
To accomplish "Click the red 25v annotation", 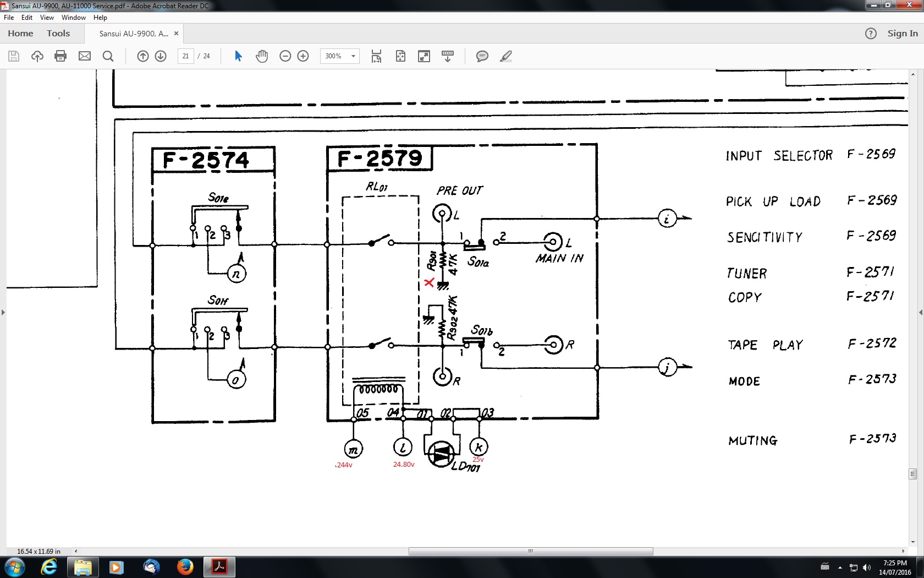I will 478,460.
